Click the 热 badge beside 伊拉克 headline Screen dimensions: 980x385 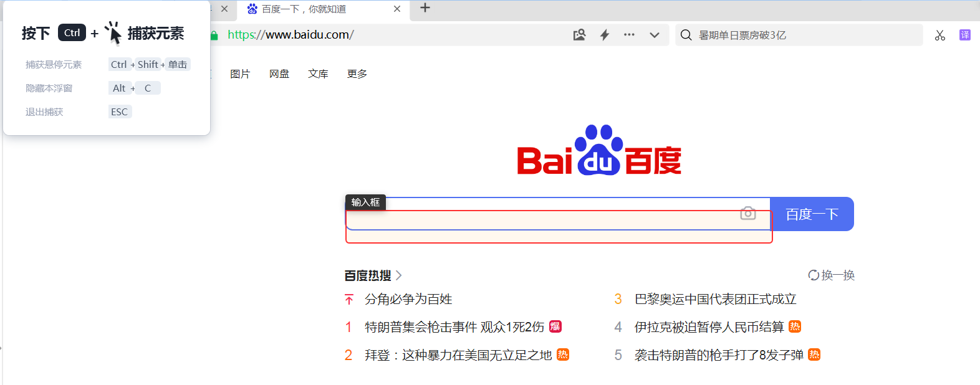pos(795,326)
